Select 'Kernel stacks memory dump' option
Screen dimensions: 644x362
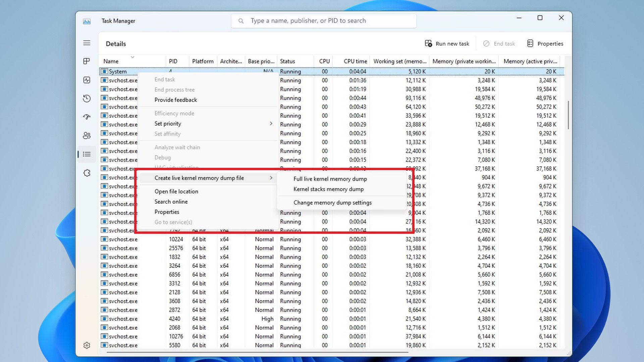(x=328, y=189)
